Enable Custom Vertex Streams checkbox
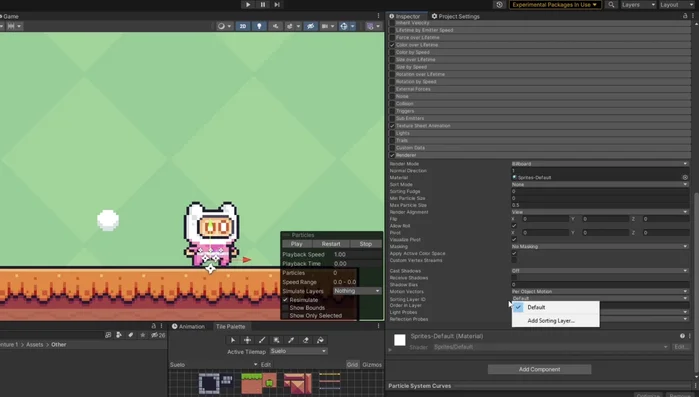 tap(514, 260)
